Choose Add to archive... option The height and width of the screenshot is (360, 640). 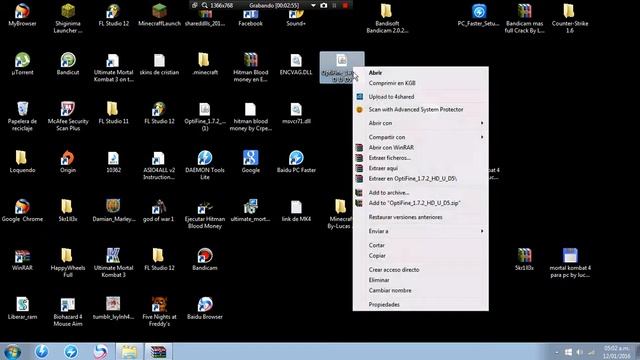[420, 193]
